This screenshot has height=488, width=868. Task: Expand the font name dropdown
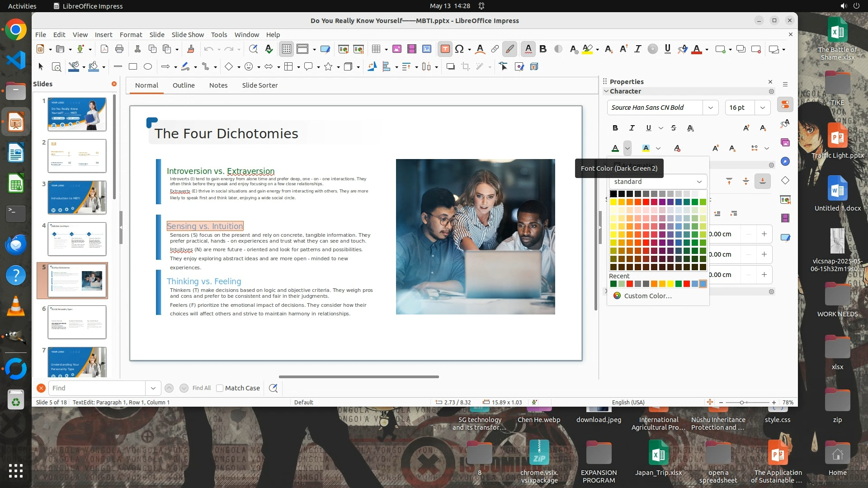[x=711, y=108]
